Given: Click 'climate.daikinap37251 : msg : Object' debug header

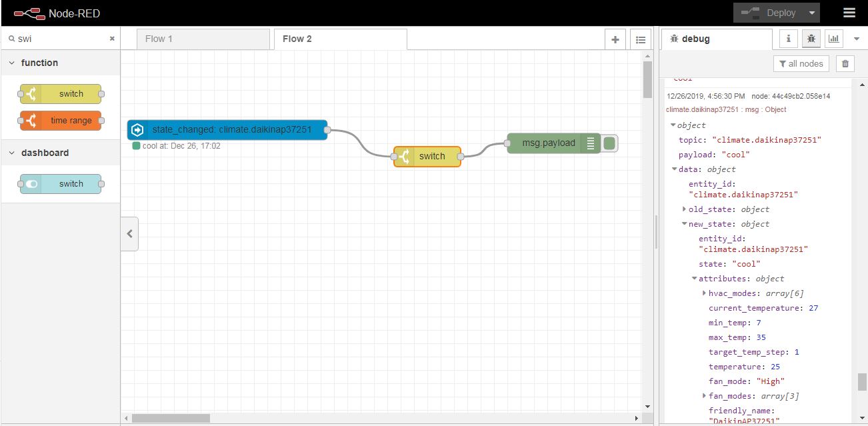Looking at the screenshot, I should (726, 109).
